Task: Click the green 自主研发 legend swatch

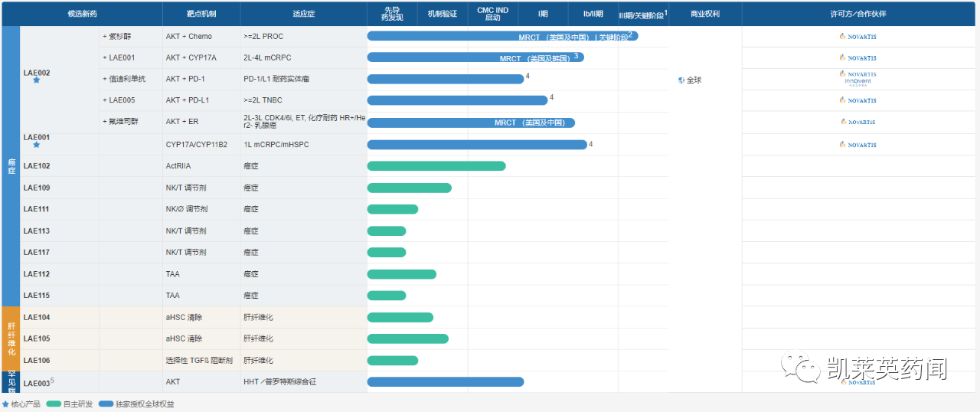Action: click(x=54, y=404)
